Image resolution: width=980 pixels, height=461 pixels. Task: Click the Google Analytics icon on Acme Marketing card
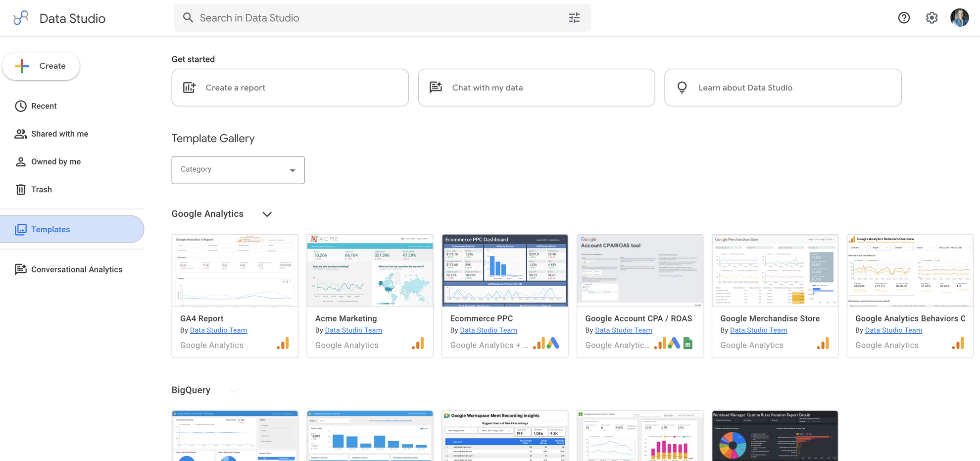(x=418, y=344)
